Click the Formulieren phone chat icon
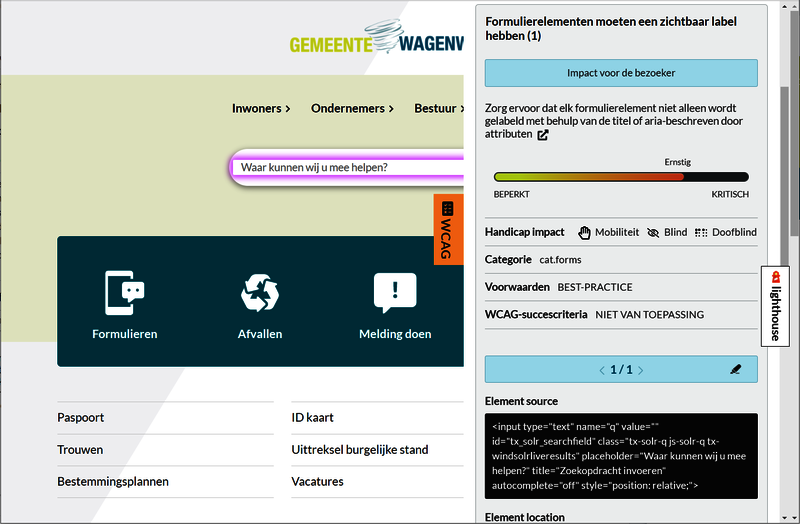Image resolution: width=800 pixels, height=524 pixels. pyautogui.click(x=124, y=293)
